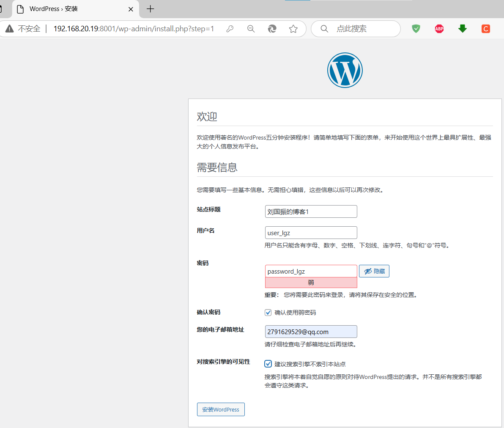Image resolution: width=504 pixels, height=428 pixels.
Task: Click the 'Not secure' warning triangle icon
Action: pyautogui.click(x=10, y=29)
